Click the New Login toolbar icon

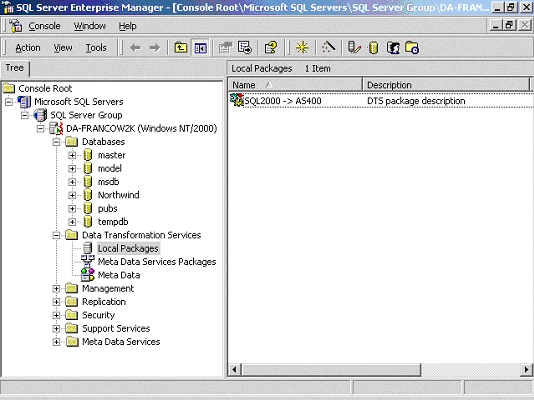[393, 48]
